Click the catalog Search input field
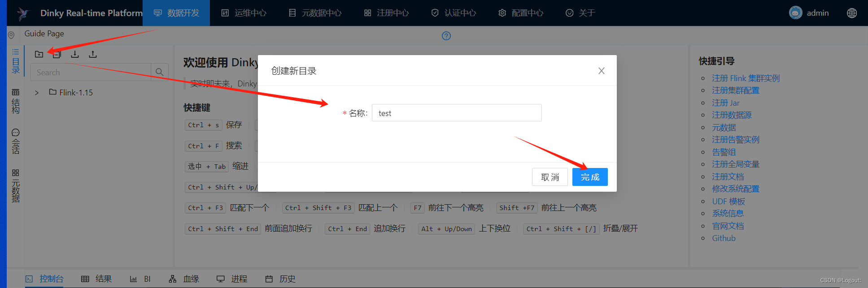This screenshot has height=288, width=868. click(91, 72)
